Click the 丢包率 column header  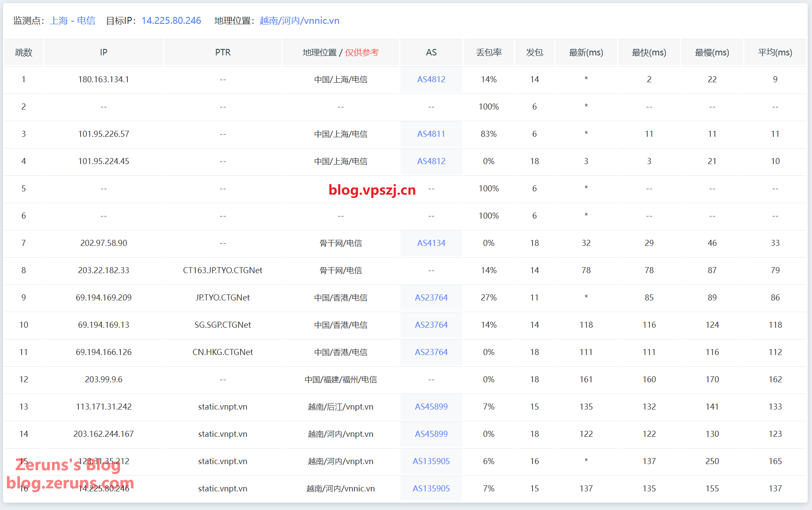point(489,52)
